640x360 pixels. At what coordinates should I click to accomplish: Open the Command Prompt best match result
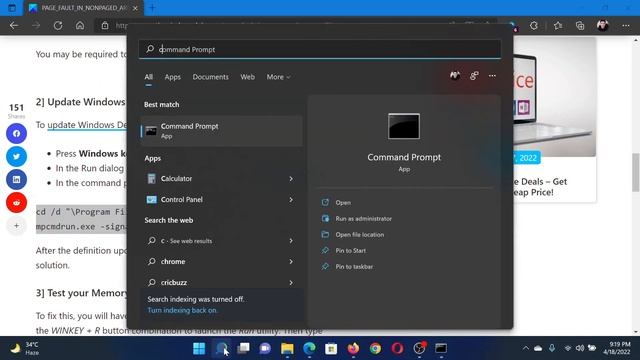coord(222,131)
